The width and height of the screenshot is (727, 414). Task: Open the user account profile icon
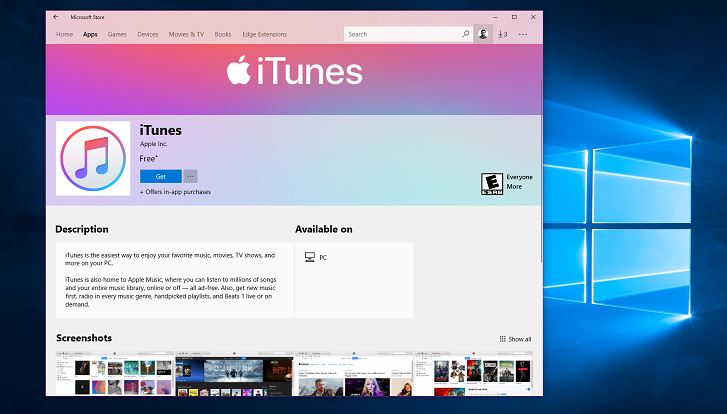[483, 34]
